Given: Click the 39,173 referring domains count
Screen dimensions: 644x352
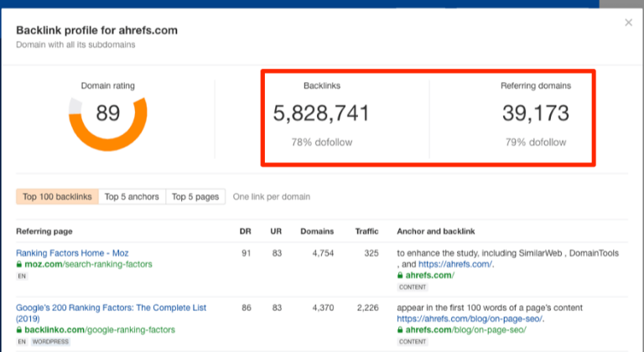Looking at the screenshot, I should point(537,113).
